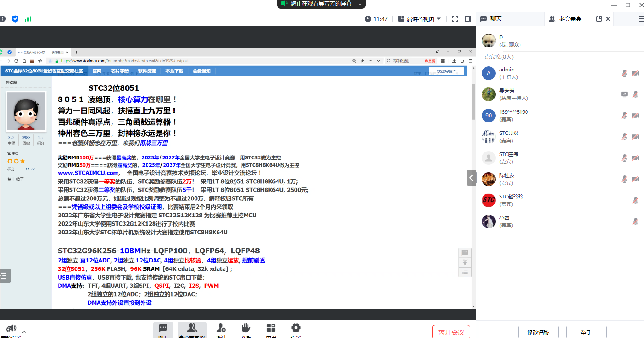Open 芯片手册 in forum navigation
This screenshot has width=644, height=338.
coord(120,71)
